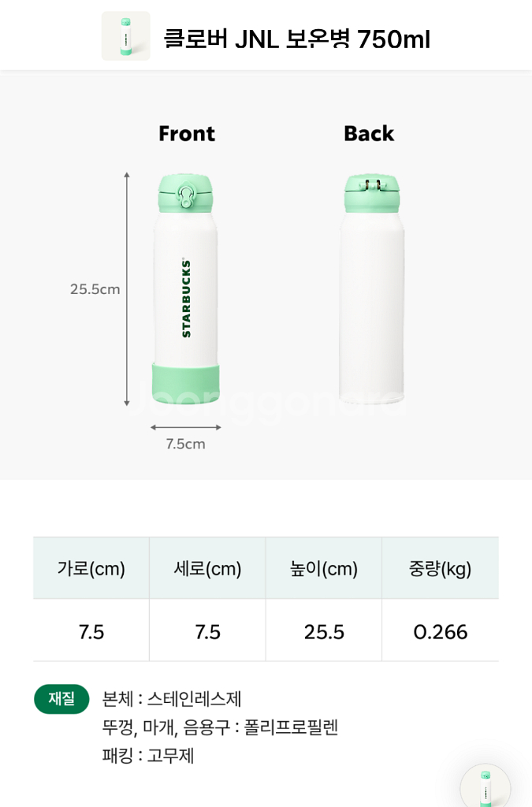Click the 7.5cm width label under bottle
The width and height of the screenshot is (532, 807).
pos(185,444)
